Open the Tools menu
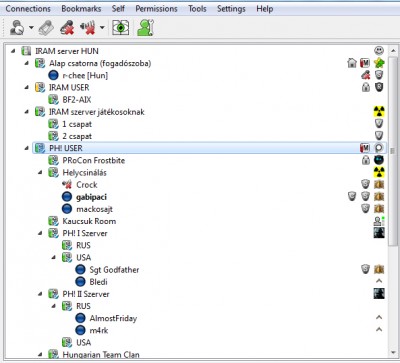400x363 pixels. (x=197, y=9)
